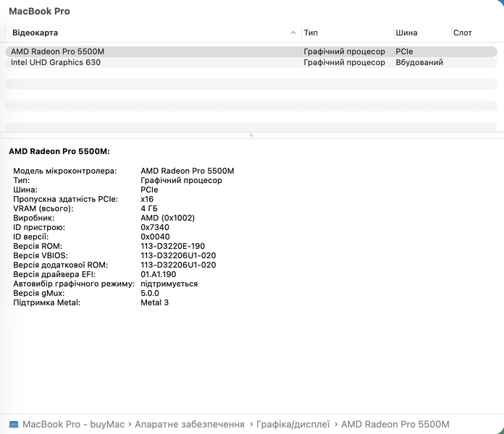Sort by the Слот column header

point(462,33)
